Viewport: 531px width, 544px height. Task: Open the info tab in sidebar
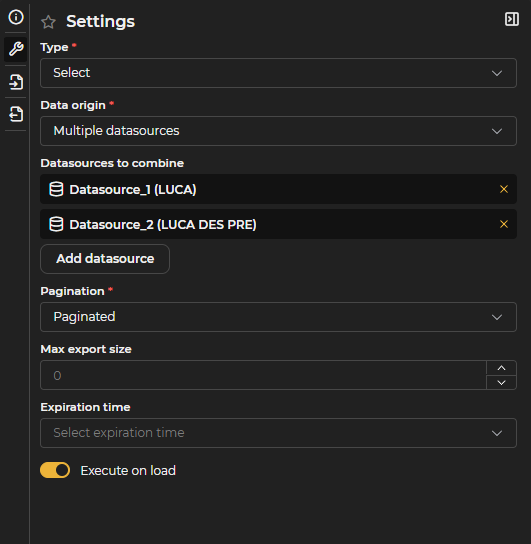pyautogui.click(x=16, y=17)
